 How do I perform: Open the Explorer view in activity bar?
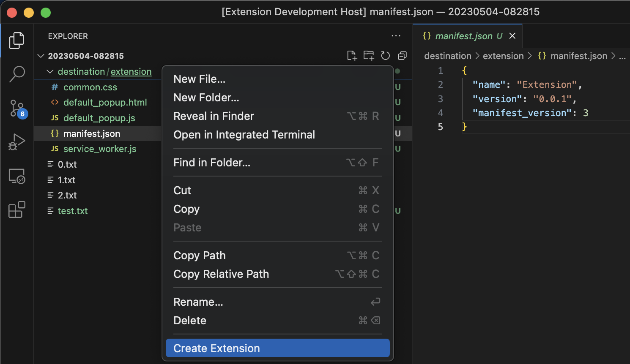coord(16,40)
